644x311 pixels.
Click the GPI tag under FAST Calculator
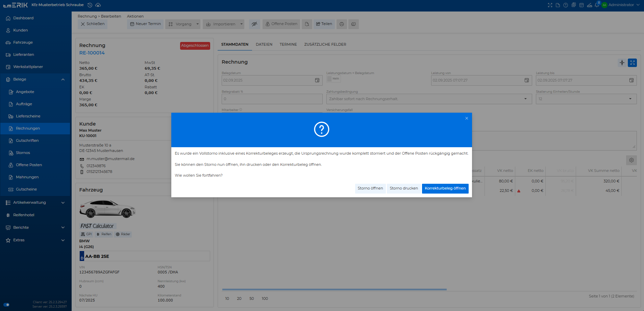(x=86, y=234)
